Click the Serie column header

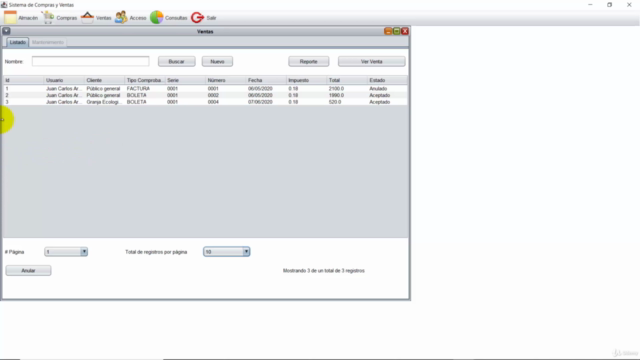[x=185, y=80]
